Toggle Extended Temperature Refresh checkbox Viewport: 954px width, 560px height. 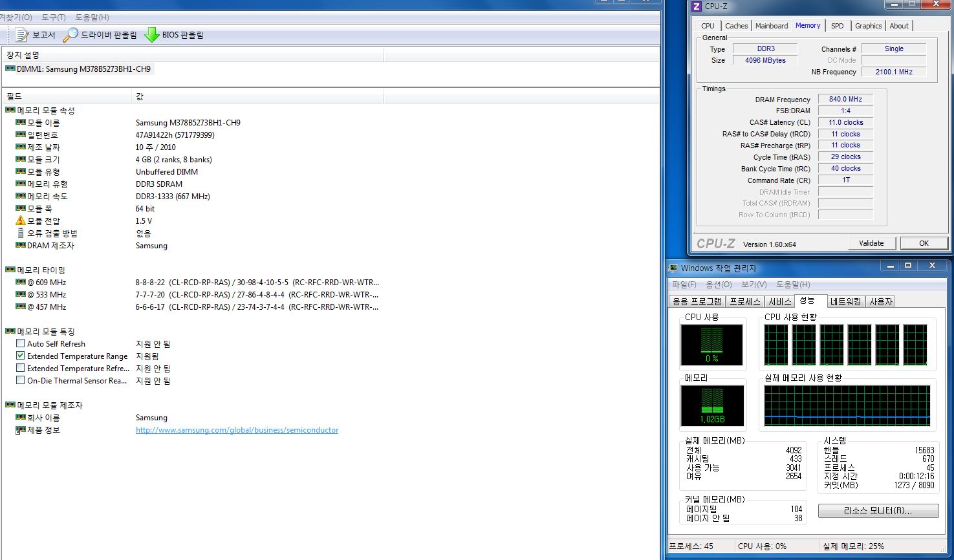[21, 368]
